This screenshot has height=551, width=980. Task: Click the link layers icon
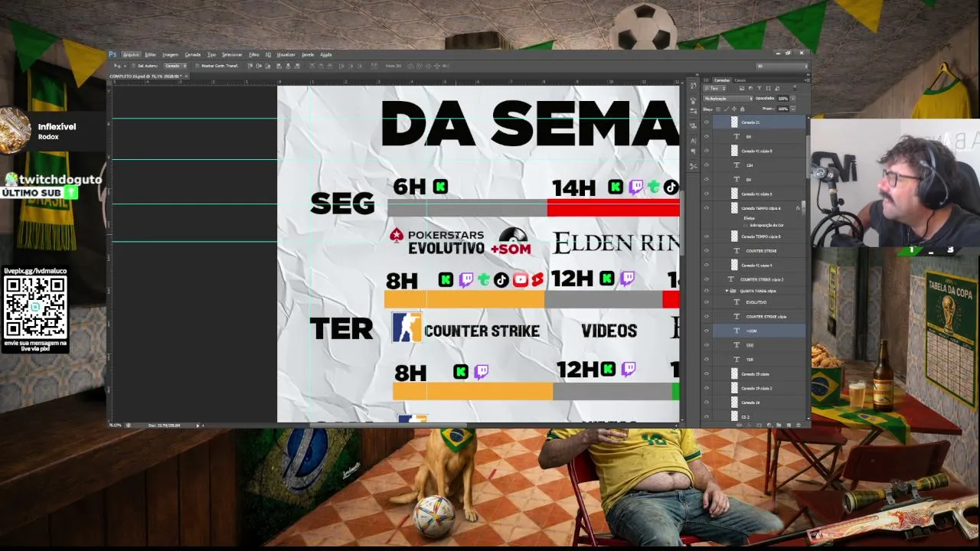[x=739, y=425]
